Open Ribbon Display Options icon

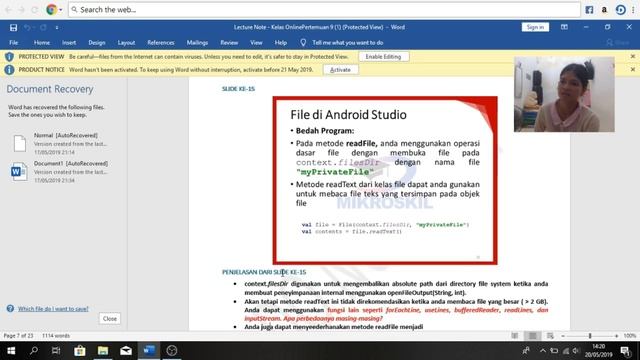coord(564,27)
